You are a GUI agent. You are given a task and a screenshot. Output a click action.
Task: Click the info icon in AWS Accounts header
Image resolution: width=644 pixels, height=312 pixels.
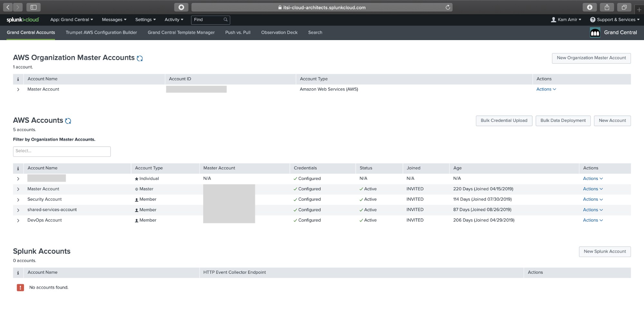click(x=18, y=168)
